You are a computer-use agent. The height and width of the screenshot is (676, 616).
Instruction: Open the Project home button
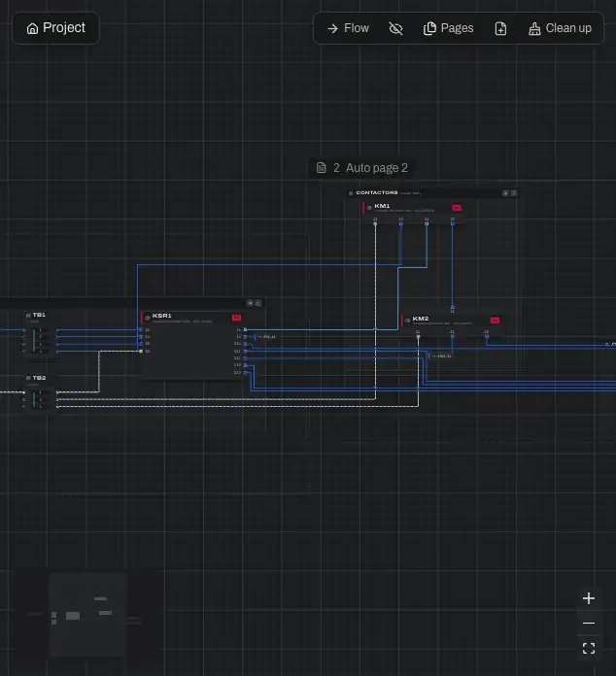pos(56,28)
